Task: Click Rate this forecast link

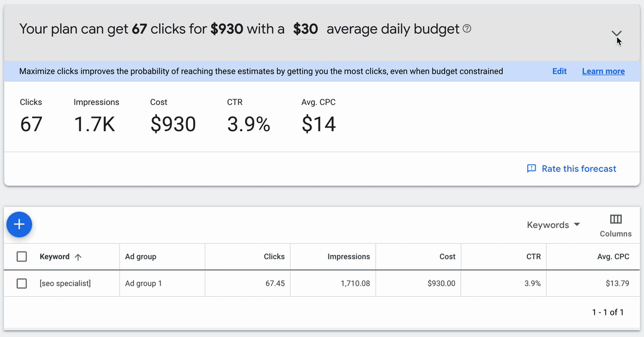Action: click(579, 169)
